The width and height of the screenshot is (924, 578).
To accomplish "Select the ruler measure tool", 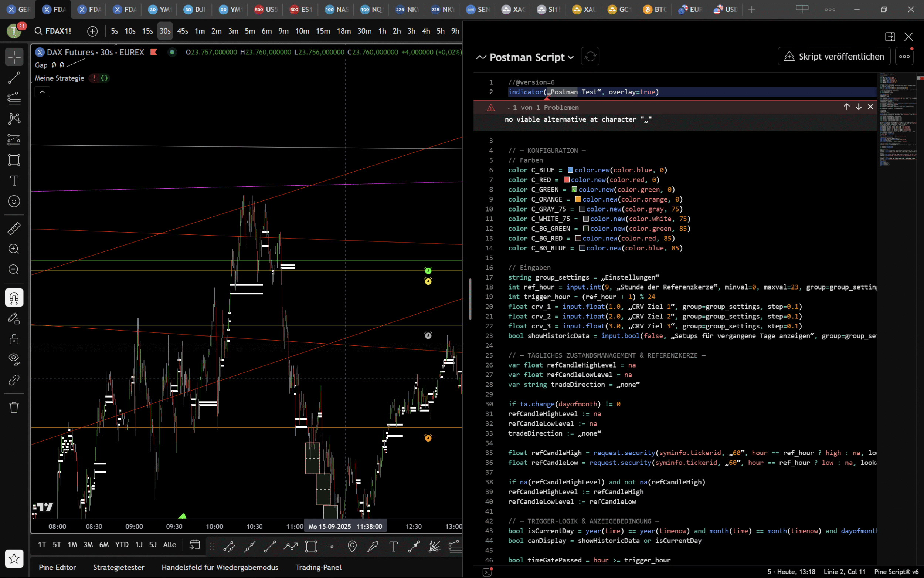I will [x=14, y=229].
